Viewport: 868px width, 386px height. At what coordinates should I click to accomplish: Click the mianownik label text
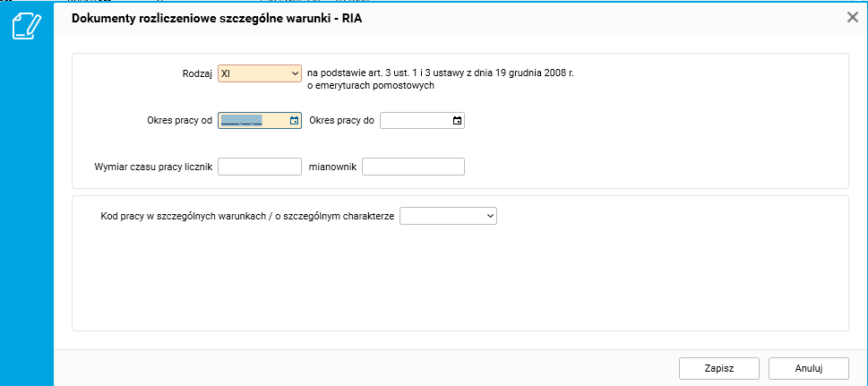pos(332,167)
